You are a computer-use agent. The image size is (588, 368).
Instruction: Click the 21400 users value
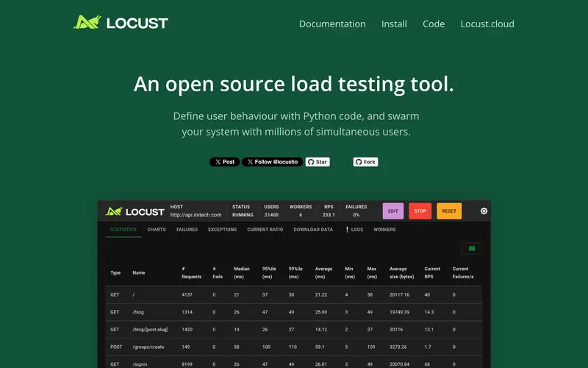point(271,215)
